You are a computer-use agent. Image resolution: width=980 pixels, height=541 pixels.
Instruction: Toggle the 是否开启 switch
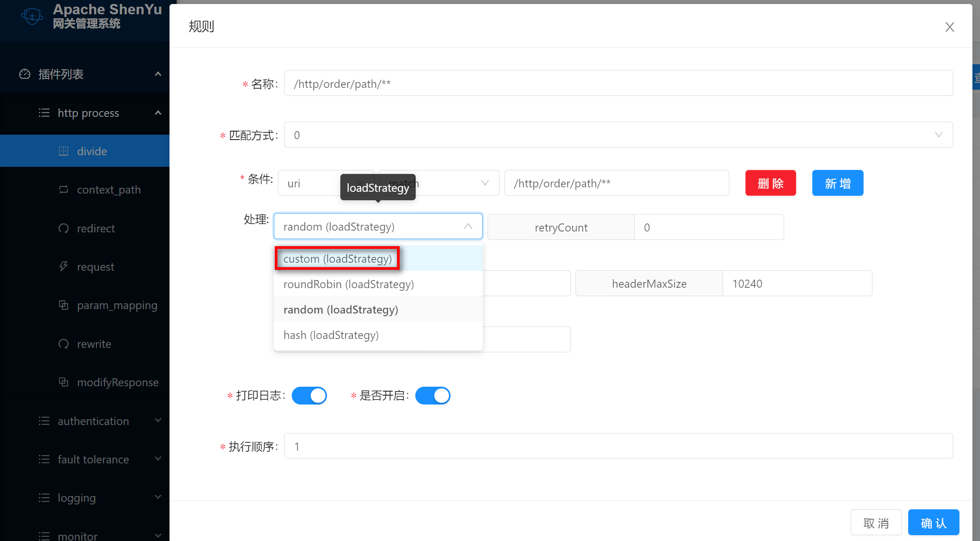433,396
